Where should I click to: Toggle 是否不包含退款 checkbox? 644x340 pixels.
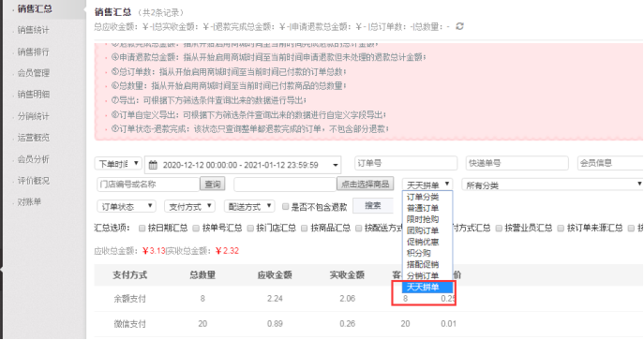tap(286, 207)
